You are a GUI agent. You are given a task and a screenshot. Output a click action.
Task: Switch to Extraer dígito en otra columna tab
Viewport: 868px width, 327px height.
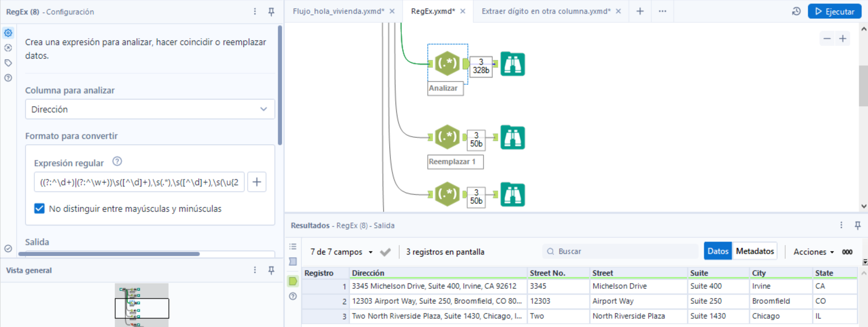546,11
